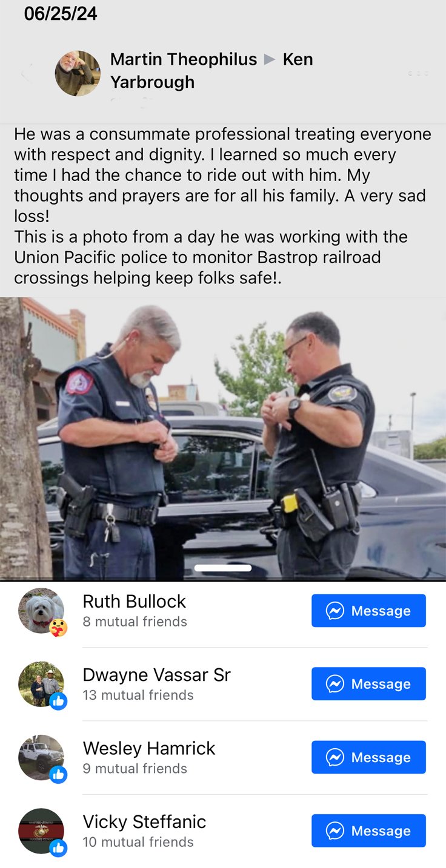
Task: Open Vicky Steffanic's name in reactions list
Action: pyautogui.click(x=144, y=821)
